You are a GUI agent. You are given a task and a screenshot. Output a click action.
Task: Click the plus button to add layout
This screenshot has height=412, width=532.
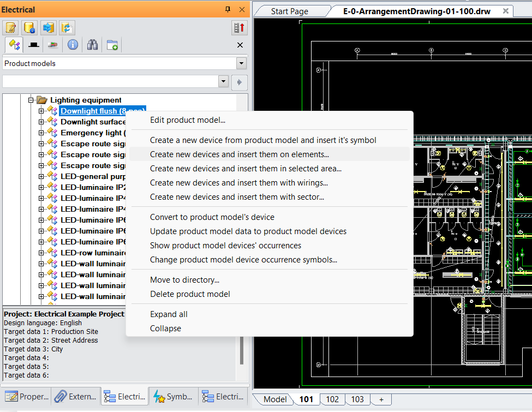click(x=381, y=399)
